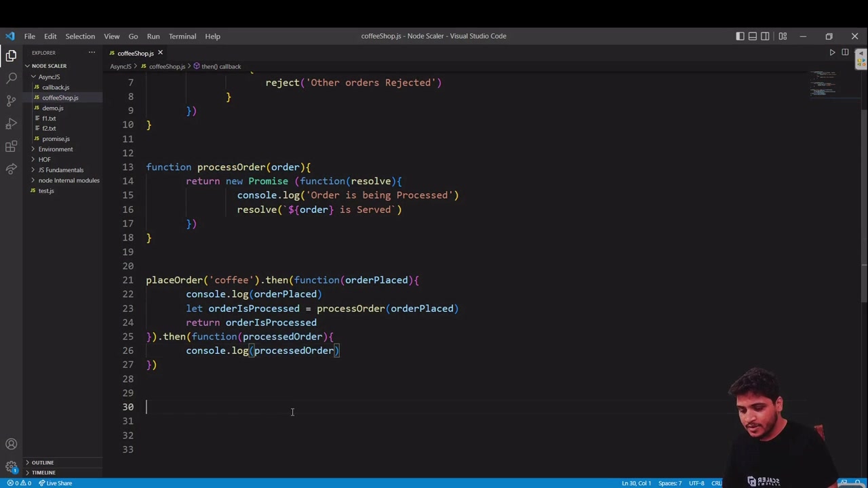This screenshot has width=868, height=488.
Task: Click the errors and warnings status indicator
Action: click(19, 483)
